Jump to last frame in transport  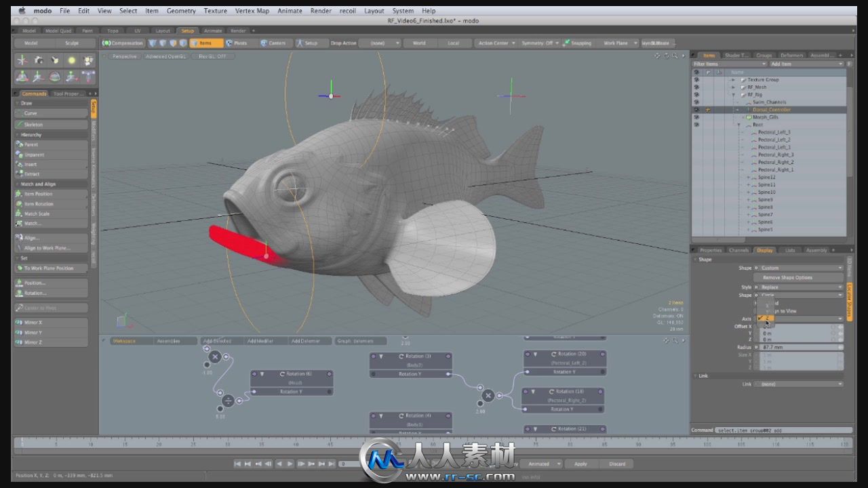click(x=332, y=464)
